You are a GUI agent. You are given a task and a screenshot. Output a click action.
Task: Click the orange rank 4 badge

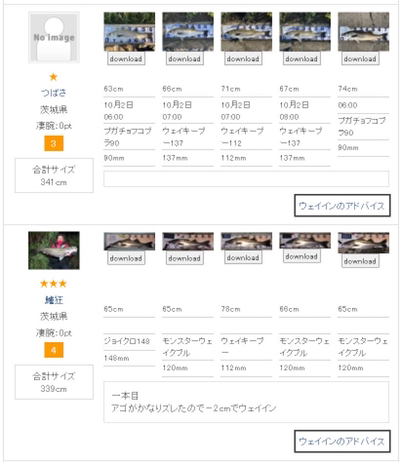pyautogui.click(x=54, y=350)
